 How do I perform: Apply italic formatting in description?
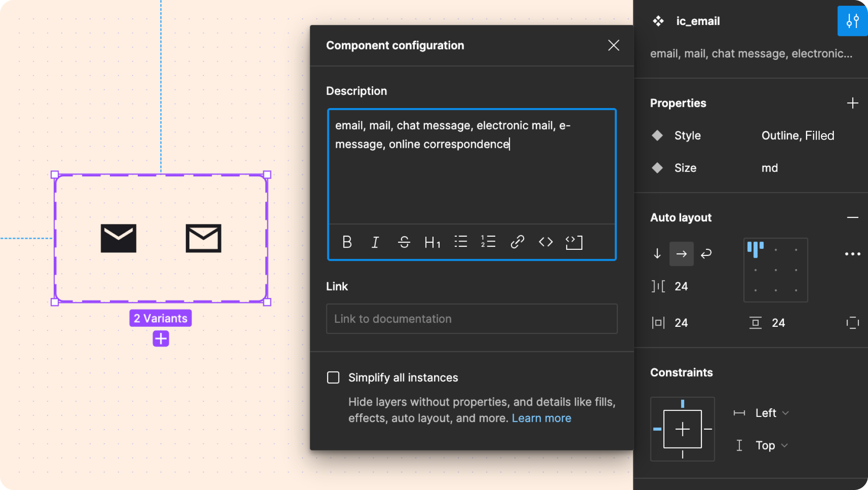point(375,242)
